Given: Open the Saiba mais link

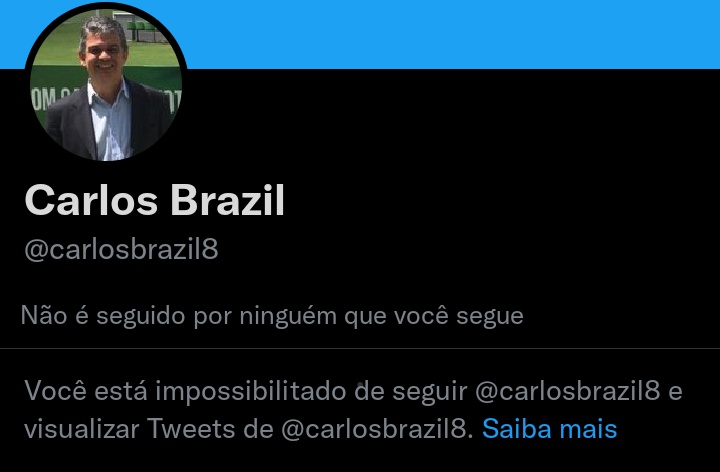Looking at the screenshot, I should pos(549,429).
